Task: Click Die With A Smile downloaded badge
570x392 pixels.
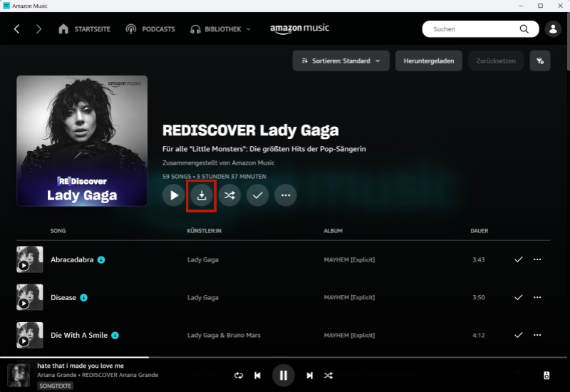Action: click(x=115, y=335)
